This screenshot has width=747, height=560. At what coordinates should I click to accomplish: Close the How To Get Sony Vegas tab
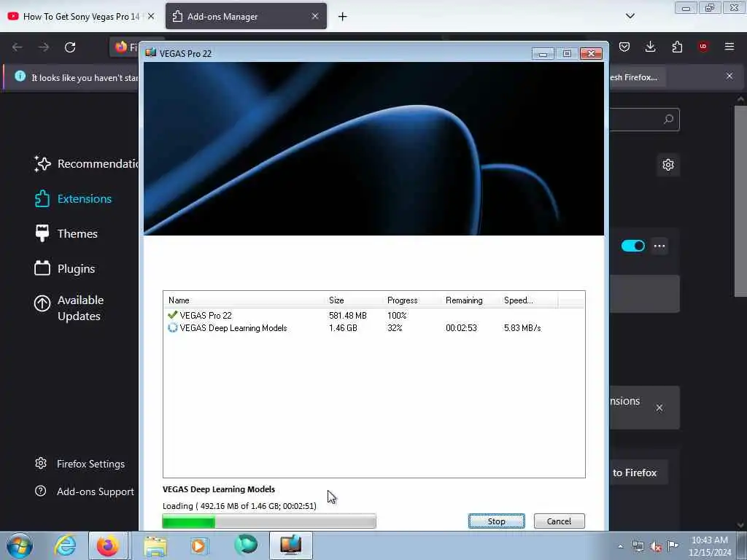(151, 16)
